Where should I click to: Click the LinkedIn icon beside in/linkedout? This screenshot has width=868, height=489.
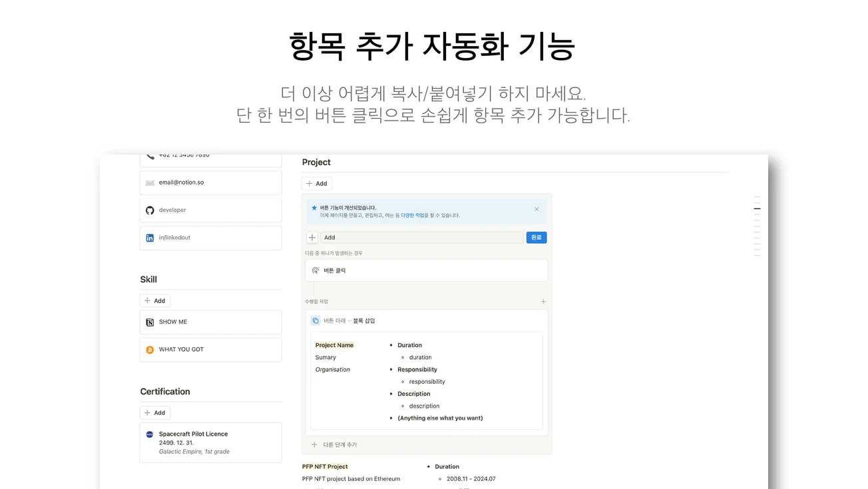pyautogui.click(x=150, y=238)
